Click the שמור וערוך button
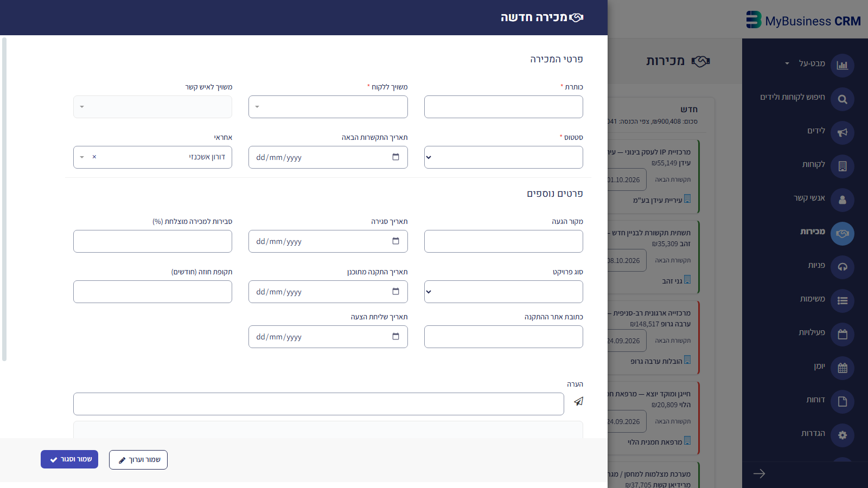Screen dimensions: 868x488 pyautogui.click(x=138, y=460)
